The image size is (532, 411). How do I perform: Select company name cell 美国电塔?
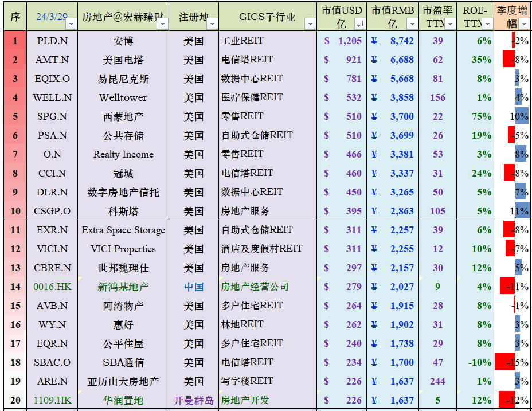(123, 60)
